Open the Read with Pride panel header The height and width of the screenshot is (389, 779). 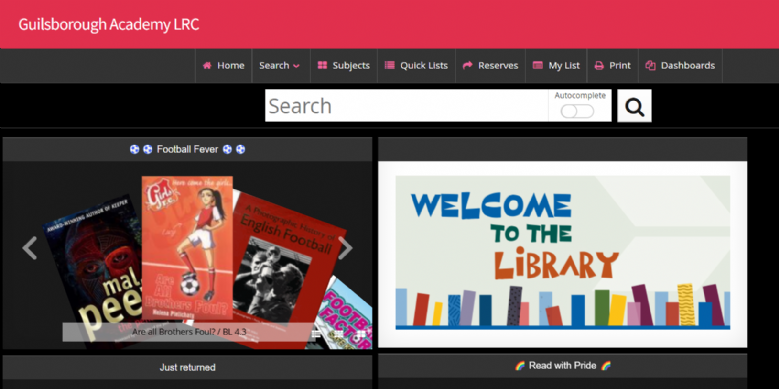(x=562, y=366)
